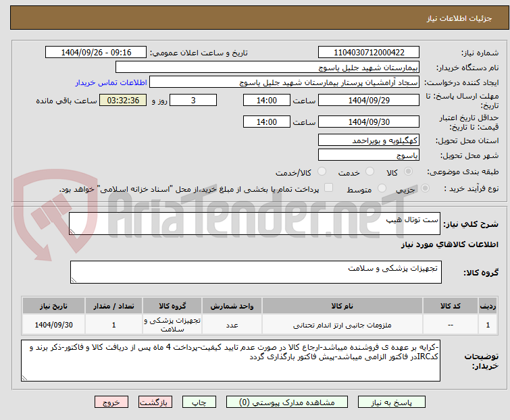Click the resize handle of شرح کلی نیاز textarea
The height and width of the screenshot is (420, 510).
pyautogui.click(x=72, y=232)
